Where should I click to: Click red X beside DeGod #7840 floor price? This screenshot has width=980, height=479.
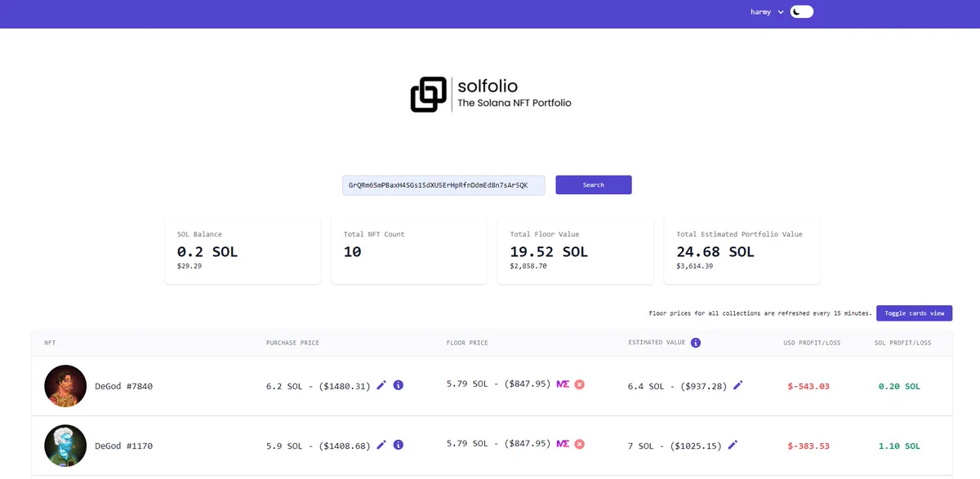(580, 384)
